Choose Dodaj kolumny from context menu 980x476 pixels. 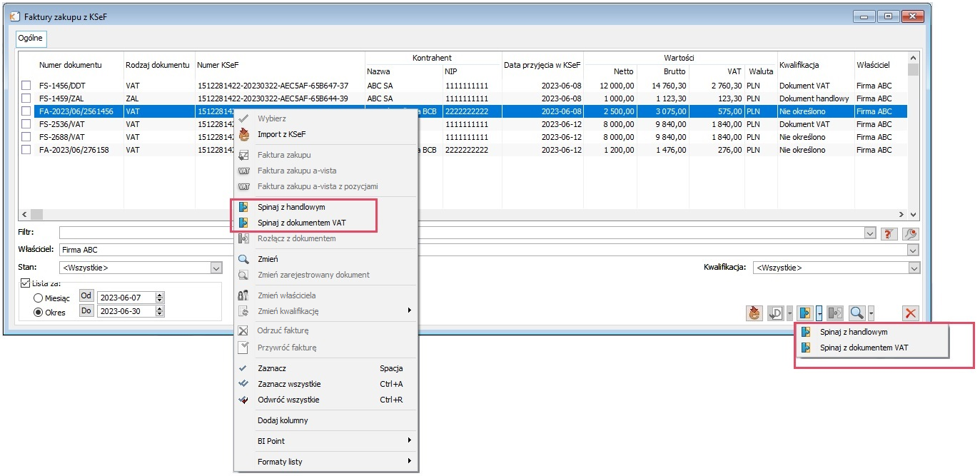(x=325, y=420)
